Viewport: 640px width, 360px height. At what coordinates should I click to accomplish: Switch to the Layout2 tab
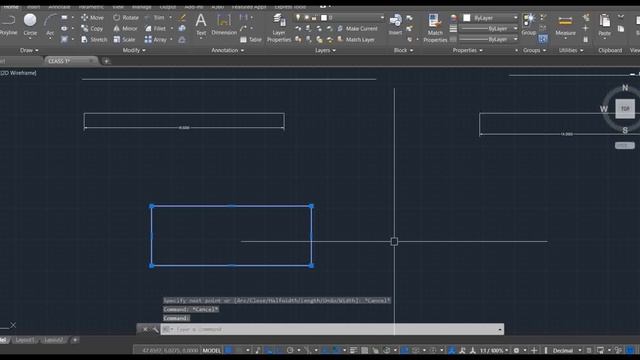(x=53, y=340)
